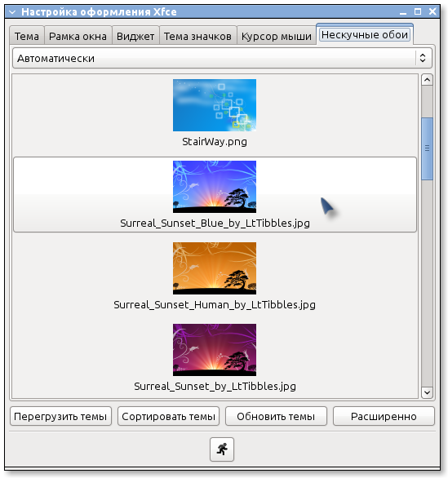Screen dimensions: 448x478
Task: Open the Рамка окна tab
Action: pyautogui.click(x=78, y=36)
